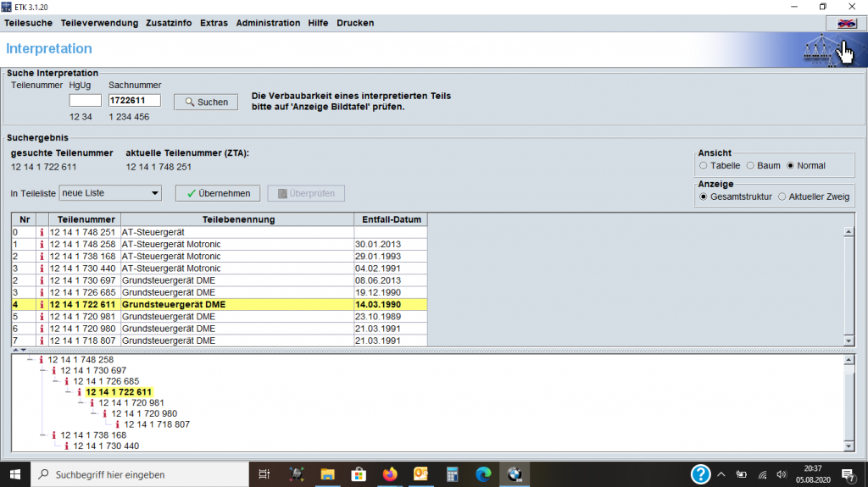Open the Administration menu
Image resolution: width=868 pixels, height=487 pixels.
pyautogui.click(x=268, y=23)
